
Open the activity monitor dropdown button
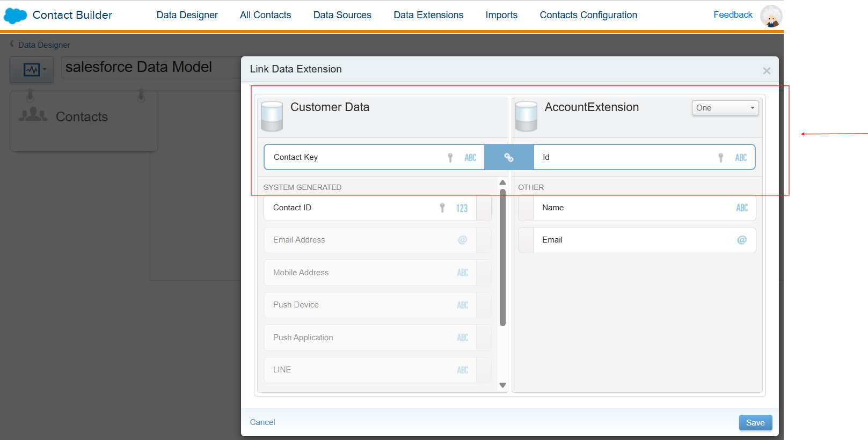click(x=32, y=69)
